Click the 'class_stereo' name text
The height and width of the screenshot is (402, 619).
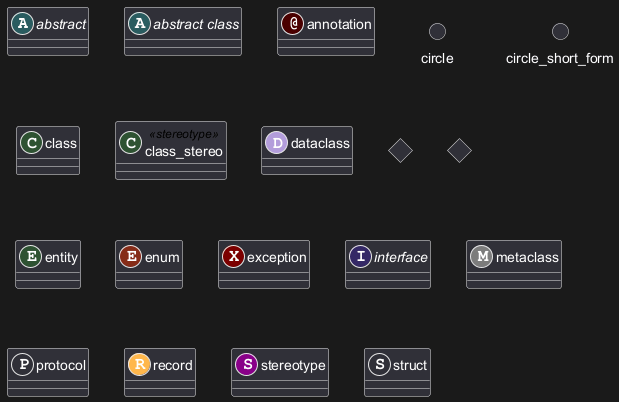(184, 152)
